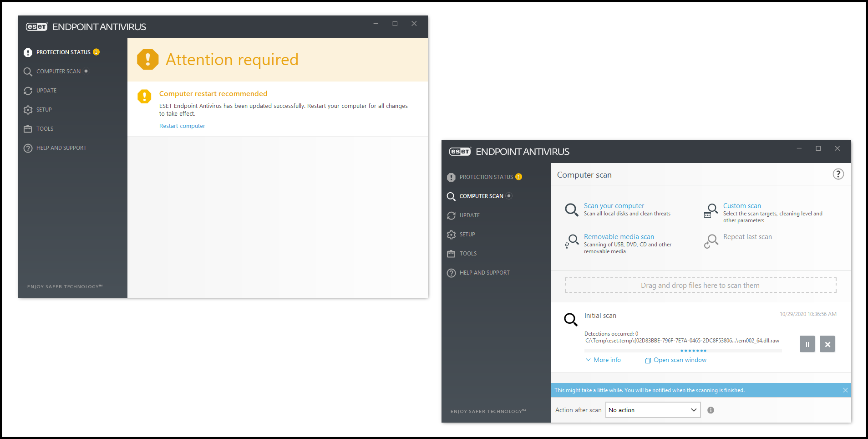Click the Tools briefcase icon in left window sidebar
Viewport: 868px width, 439px height.
tap(28, 129)
